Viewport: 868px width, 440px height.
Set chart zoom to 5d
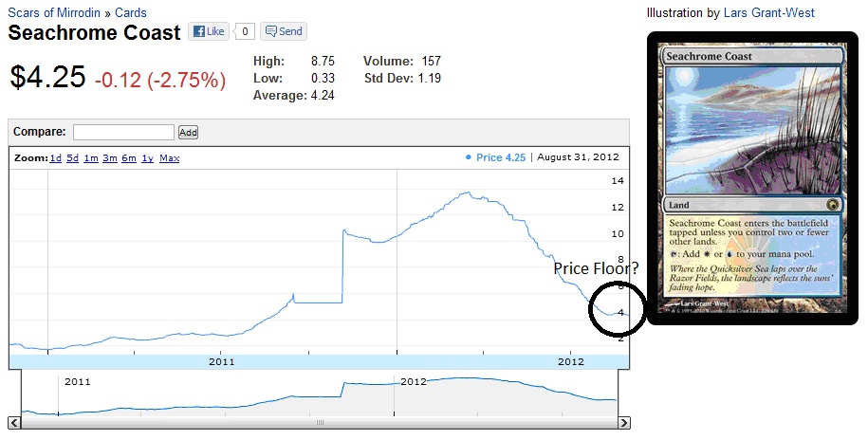coord(73,158)
